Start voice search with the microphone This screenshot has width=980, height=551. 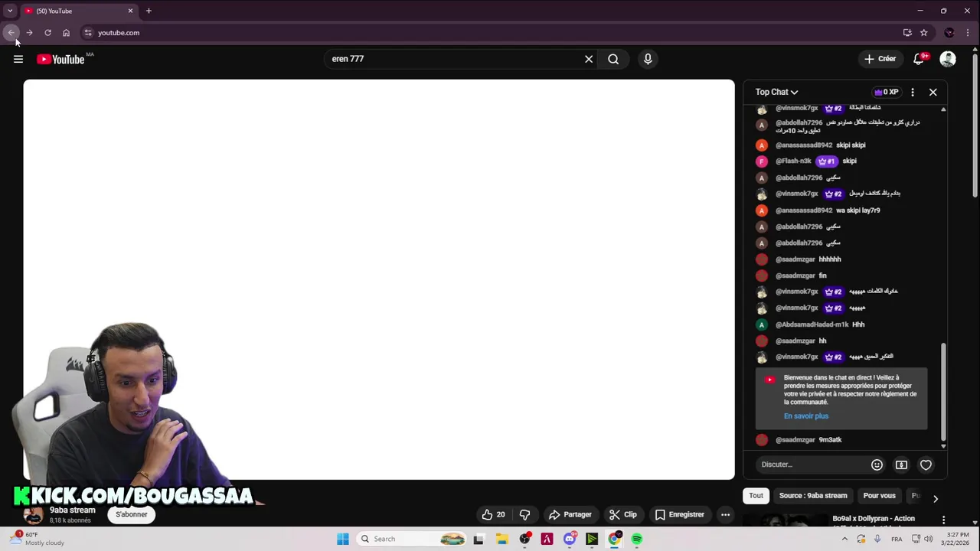coord(648,59)
